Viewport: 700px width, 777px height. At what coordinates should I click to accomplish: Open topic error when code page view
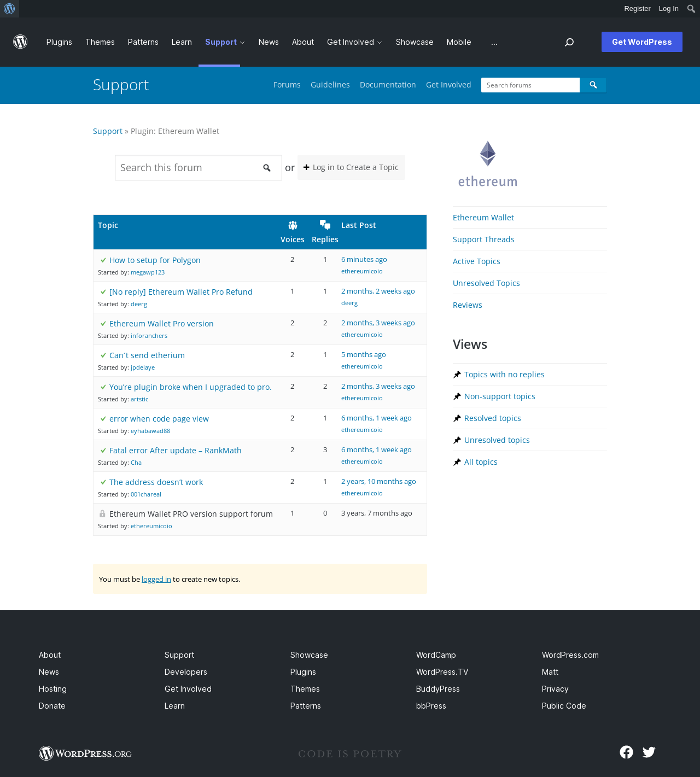(159, 419)
